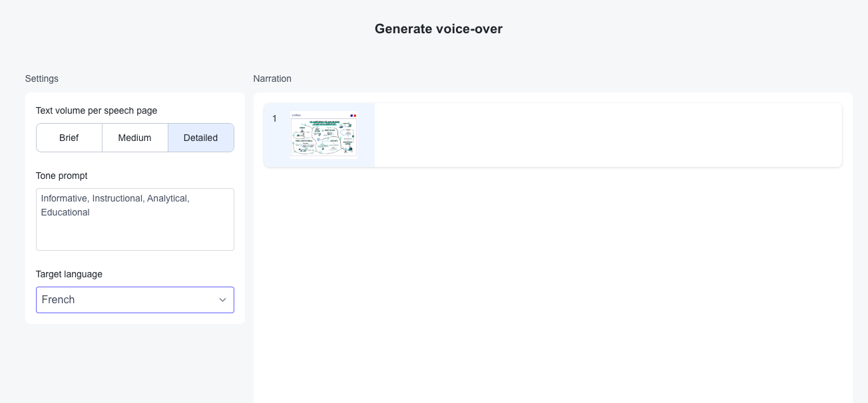Click the Target language label
Screen dimensions: 868x403
tap(69, 274)
